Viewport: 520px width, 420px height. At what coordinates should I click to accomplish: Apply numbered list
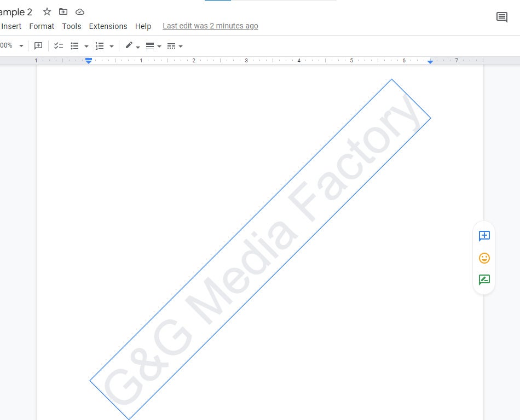[100, 46]
